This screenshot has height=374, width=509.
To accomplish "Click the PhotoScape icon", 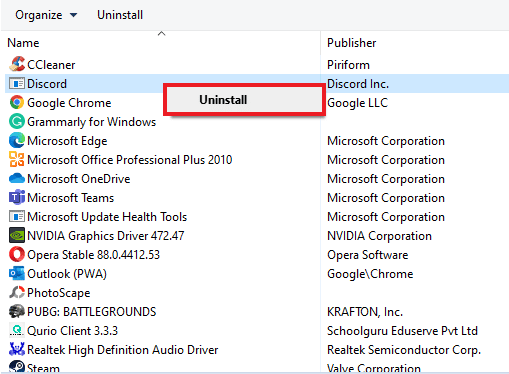I will 17,292.
